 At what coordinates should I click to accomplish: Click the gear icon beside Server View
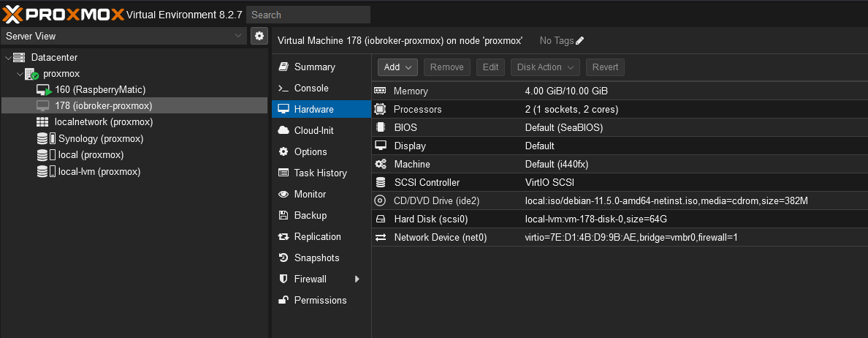tap(259, 36)
